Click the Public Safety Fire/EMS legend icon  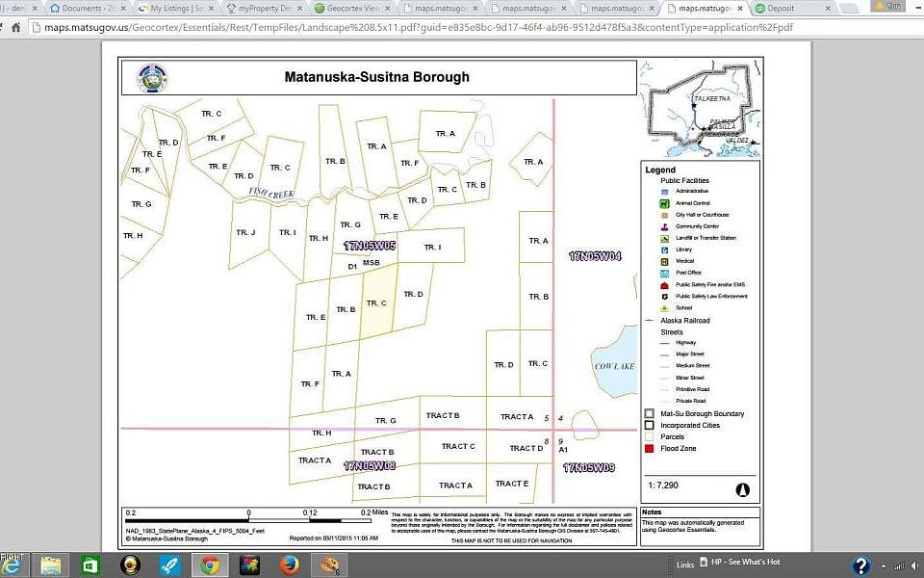point(664,285)
